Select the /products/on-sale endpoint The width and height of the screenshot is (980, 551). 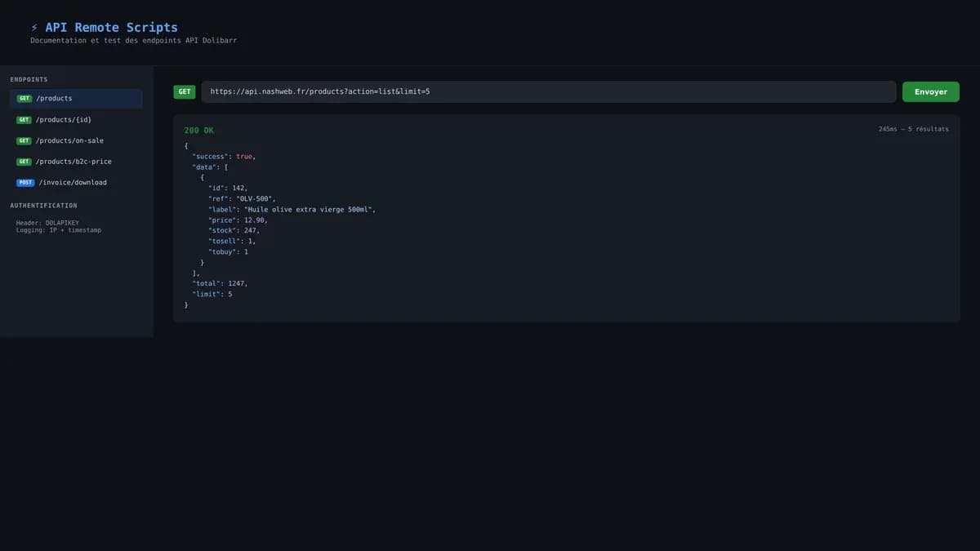click(76, 140)
